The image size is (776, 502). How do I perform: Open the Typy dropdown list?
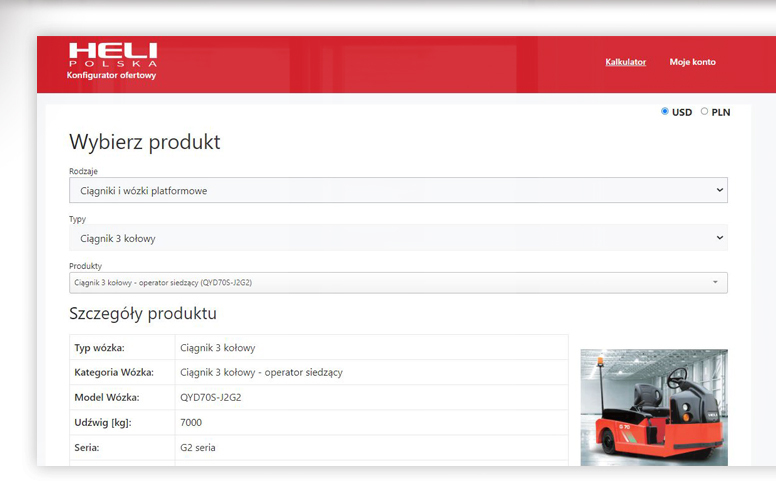coord(398,238)
